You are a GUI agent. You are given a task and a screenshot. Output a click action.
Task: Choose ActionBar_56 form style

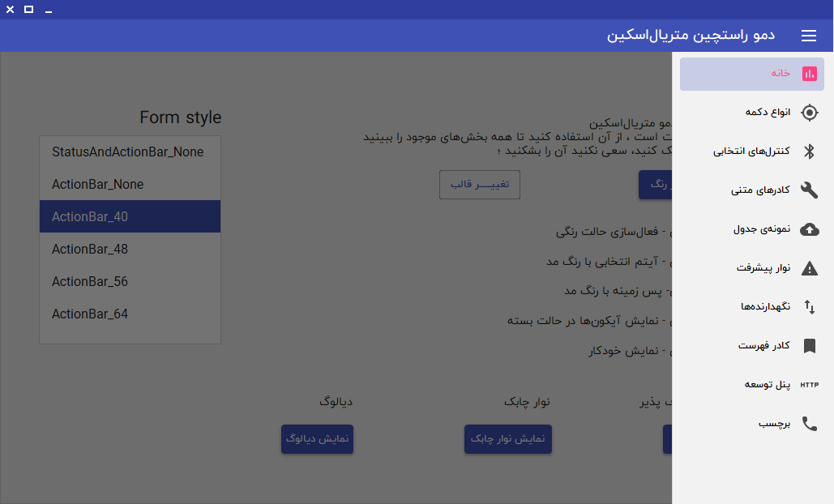pos(130,281)
